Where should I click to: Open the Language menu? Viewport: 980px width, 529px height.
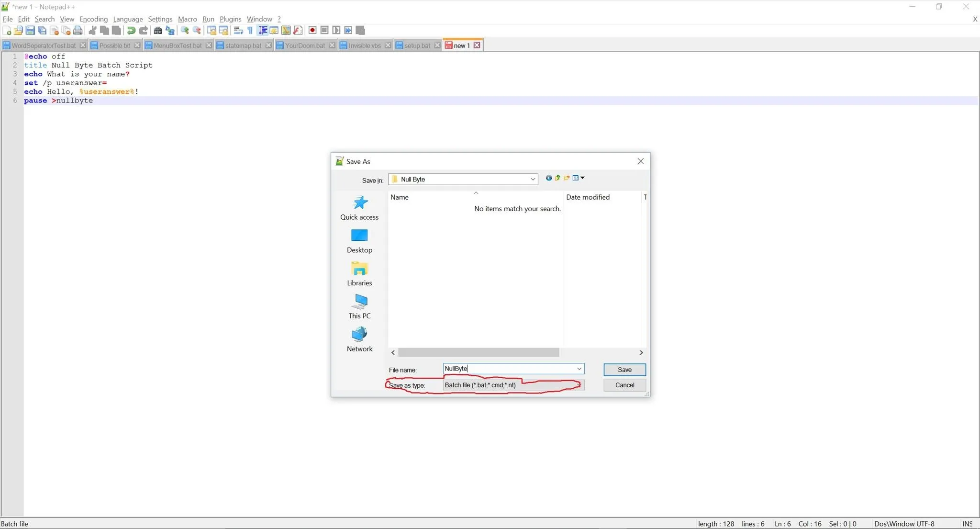[x=128, y=19]
